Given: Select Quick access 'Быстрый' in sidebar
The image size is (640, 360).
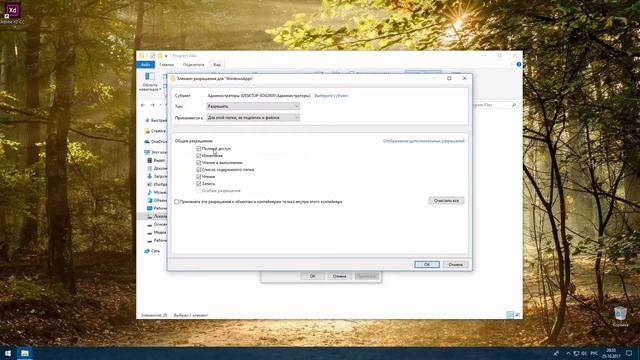Looking at the screenshot, I should [156, 120].
